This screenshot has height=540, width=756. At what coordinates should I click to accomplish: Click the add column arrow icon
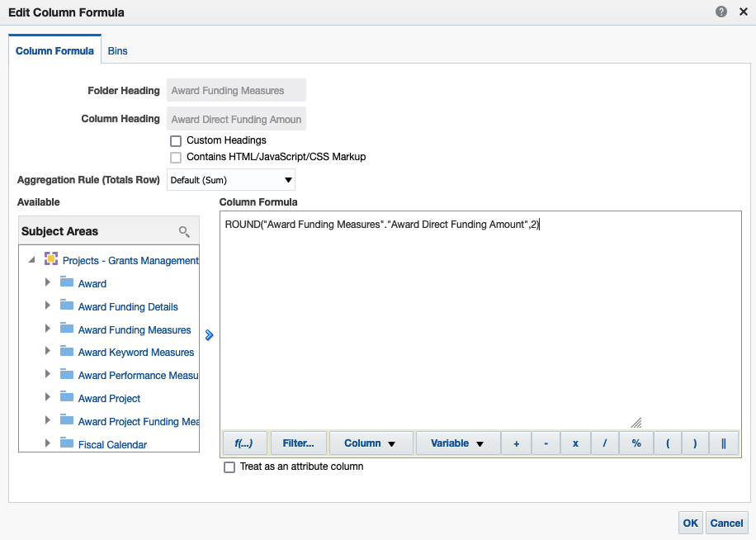210,335
